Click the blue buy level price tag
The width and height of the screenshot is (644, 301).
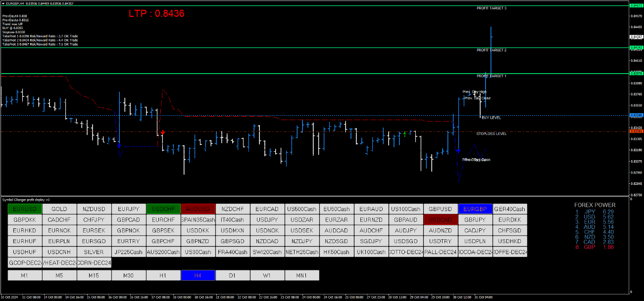coord(636,115)
